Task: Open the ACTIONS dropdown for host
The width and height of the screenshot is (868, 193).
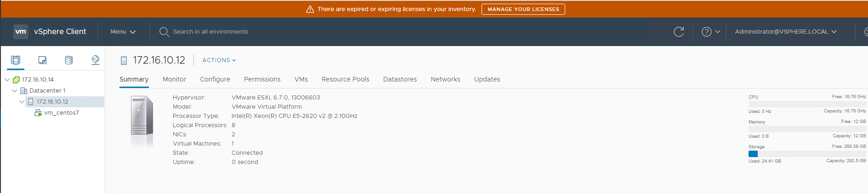Action: point(219,60)
